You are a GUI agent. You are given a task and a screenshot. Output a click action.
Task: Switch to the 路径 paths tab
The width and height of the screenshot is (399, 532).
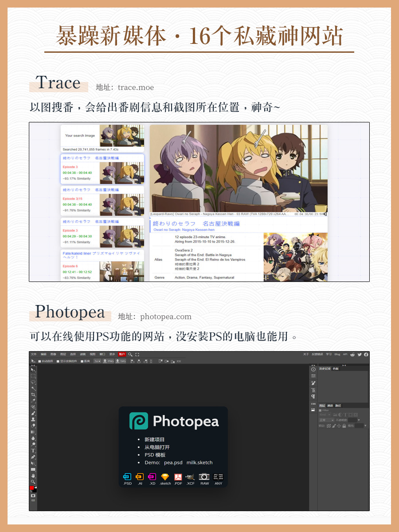(x=338, y=406)
